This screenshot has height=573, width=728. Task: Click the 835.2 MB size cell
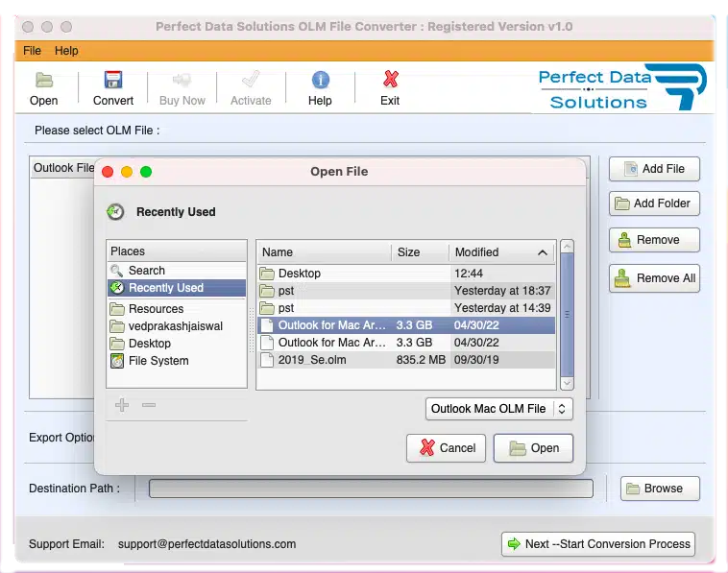click(421, 360)
